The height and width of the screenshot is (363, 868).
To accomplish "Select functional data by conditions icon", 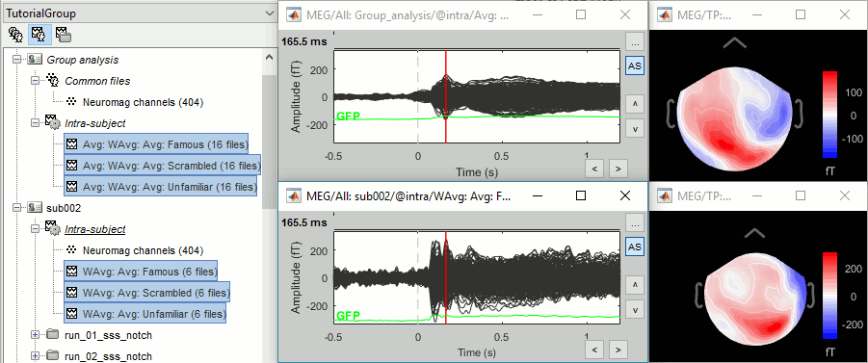I will click(x=64, y=35).
